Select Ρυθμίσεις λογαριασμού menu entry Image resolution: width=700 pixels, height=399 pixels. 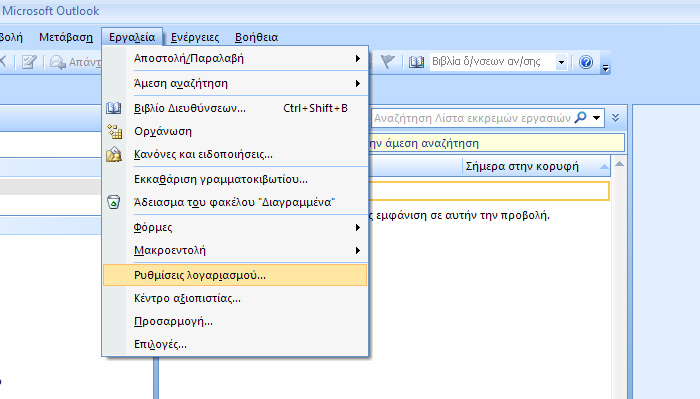click(x=235, y=275)
